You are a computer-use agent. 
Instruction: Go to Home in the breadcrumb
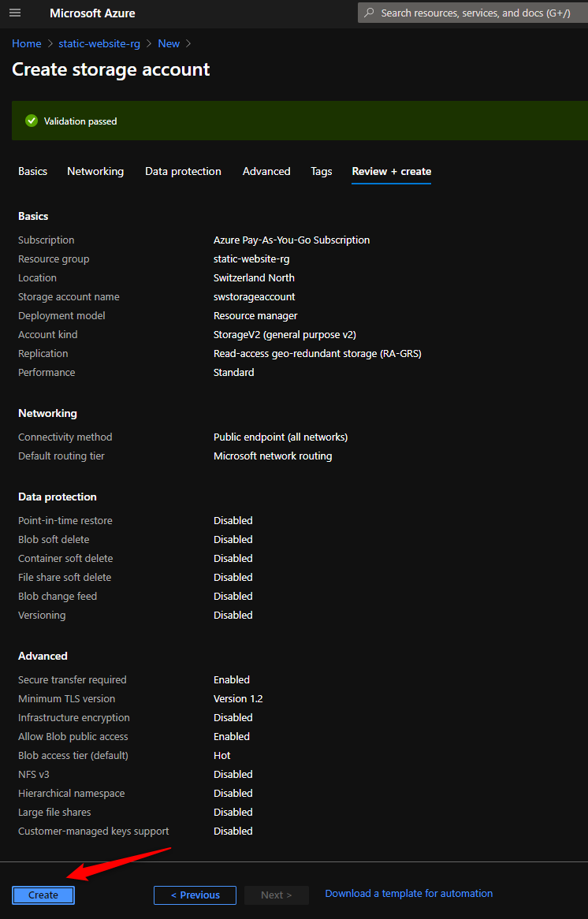click(27, 43)
